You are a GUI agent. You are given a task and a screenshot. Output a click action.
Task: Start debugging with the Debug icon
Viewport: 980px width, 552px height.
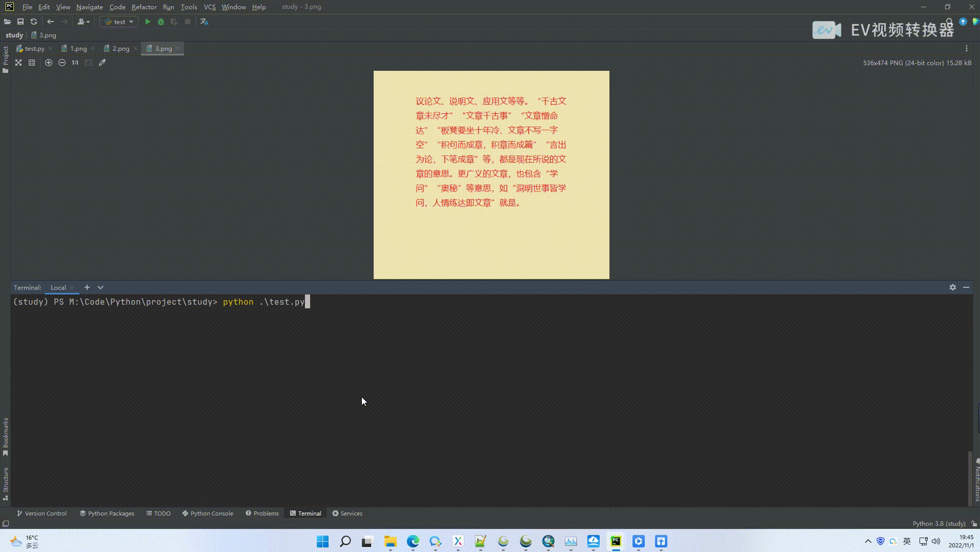coord(160,22)
